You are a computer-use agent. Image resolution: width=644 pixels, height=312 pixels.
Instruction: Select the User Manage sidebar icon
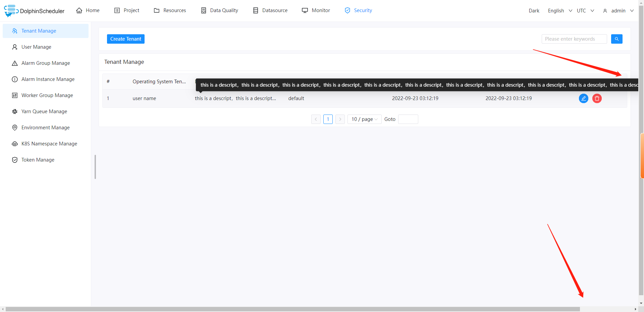pyautogui.click(x=14, y=47)
